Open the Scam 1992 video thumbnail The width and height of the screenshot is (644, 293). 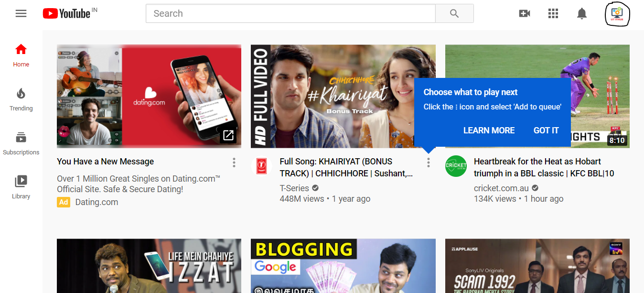537,266
